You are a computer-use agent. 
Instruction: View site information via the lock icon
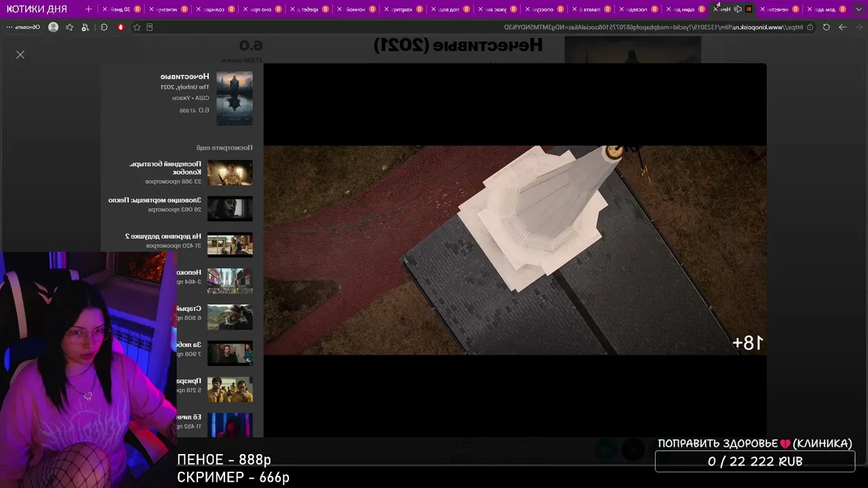point(810,27)
